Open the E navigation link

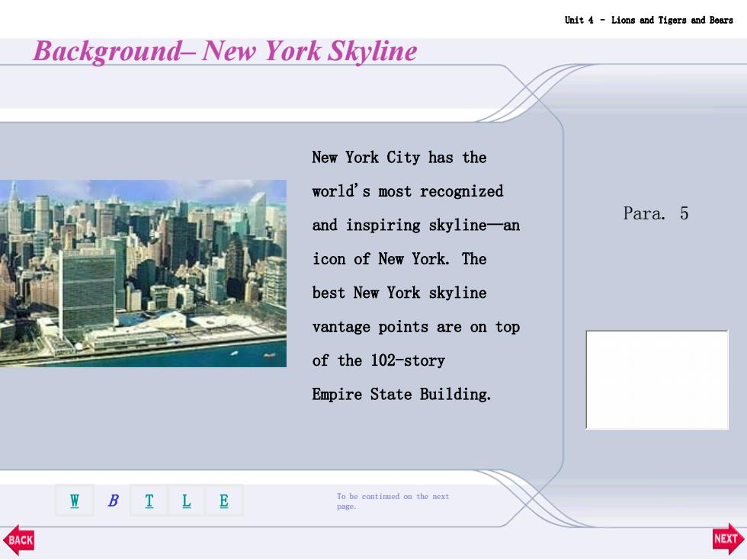tap(224, 501)
